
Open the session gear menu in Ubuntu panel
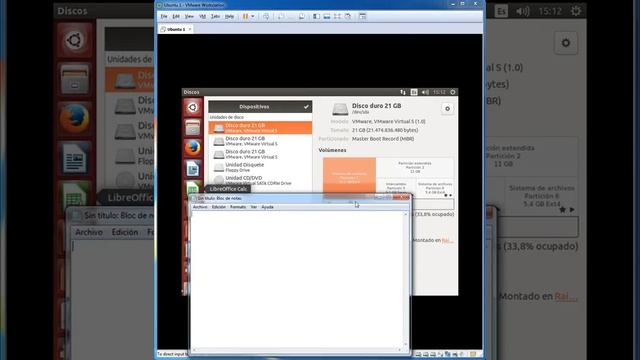click(x=453, y=92)
